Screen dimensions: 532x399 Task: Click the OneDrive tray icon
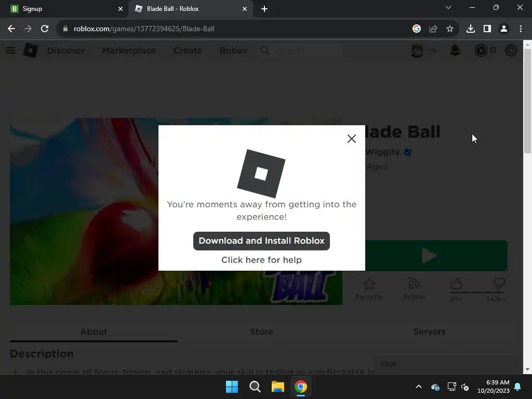[435, 387]
